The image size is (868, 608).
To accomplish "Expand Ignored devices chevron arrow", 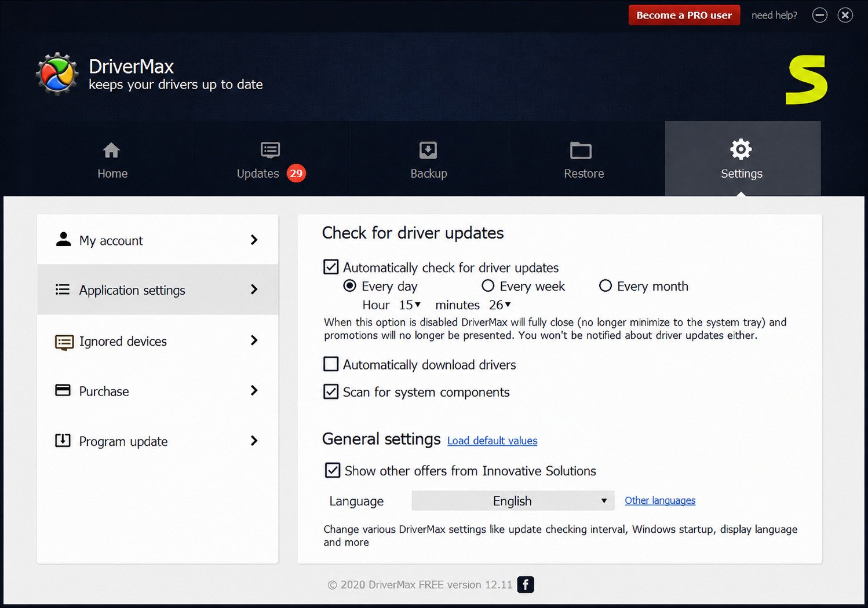I will pyautogui.click(x=254, y=340).
